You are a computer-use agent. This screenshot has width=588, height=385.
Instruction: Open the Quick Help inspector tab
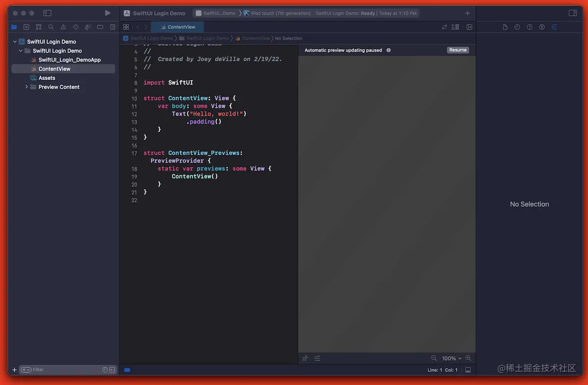[530, 27]
